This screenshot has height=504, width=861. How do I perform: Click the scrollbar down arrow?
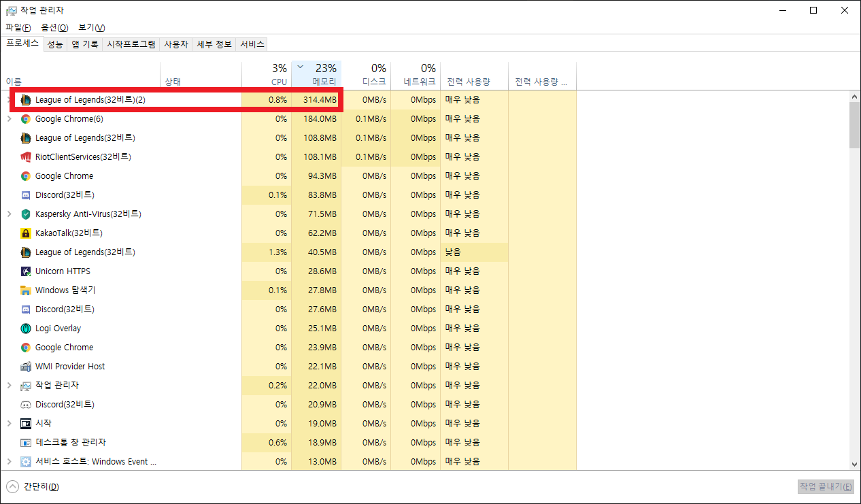pos(854,463)
